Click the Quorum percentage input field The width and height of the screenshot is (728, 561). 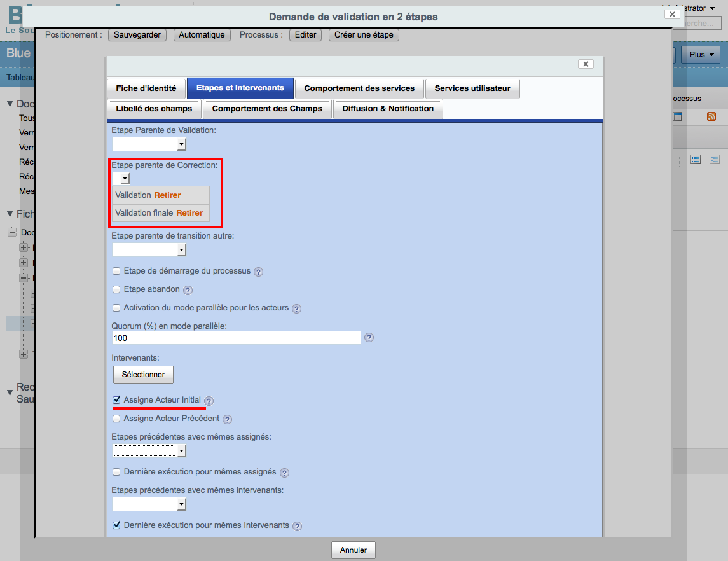pos(237,338)
